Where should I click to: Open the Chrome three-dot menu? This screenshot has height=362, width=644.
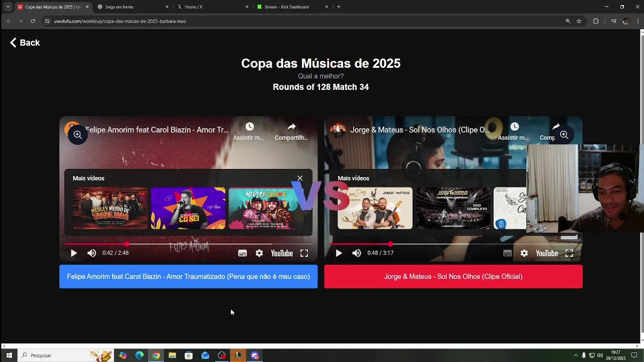637,21
